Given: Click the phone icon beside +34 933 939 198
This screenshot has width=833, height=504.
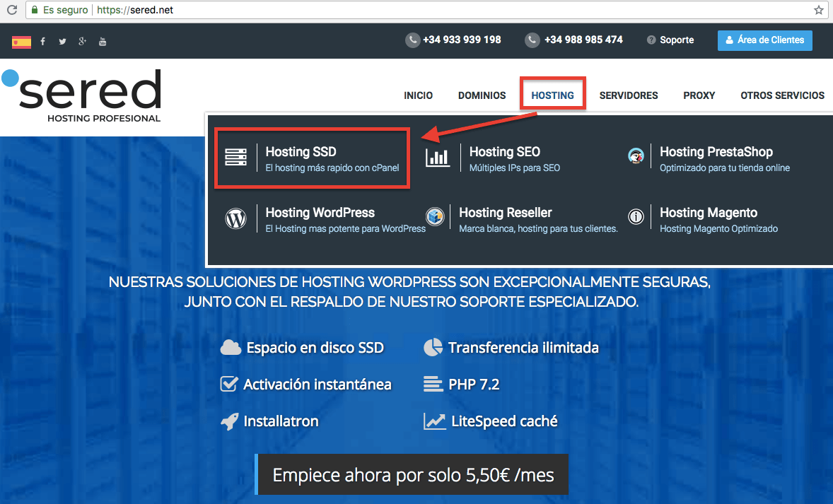Looking at the screenshot, I should [412, 40].
